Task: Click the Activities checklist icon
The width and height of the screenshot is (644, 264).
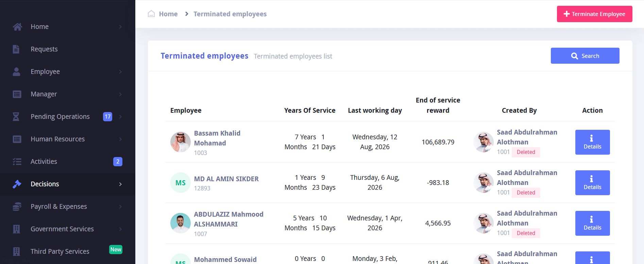Action: [x=17, y=161]
